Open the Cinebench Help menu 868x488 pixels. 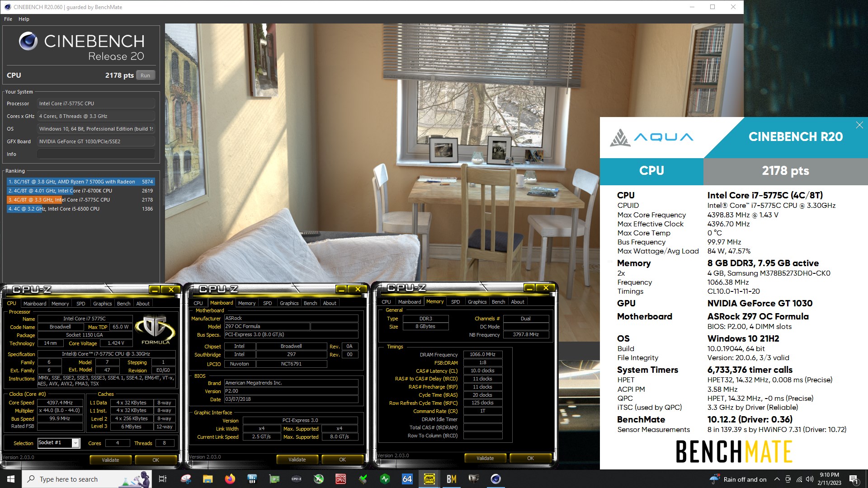[24, 19]
